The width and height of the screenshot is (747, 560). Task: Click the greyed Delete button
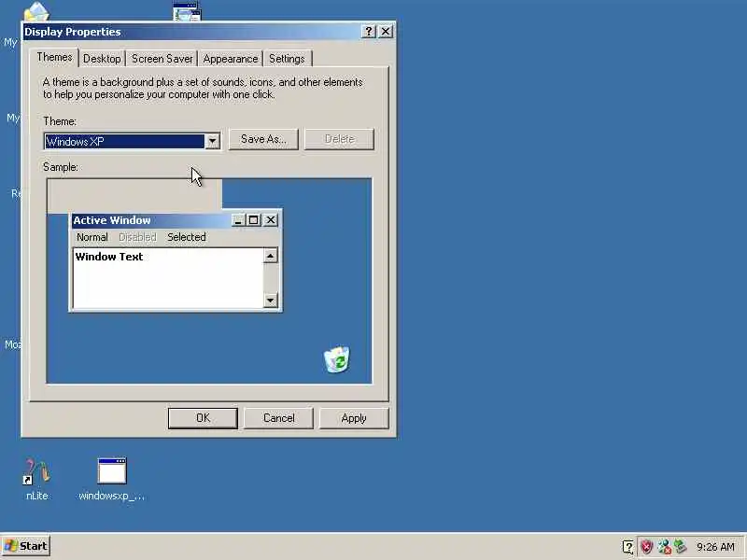coord(339,139)
